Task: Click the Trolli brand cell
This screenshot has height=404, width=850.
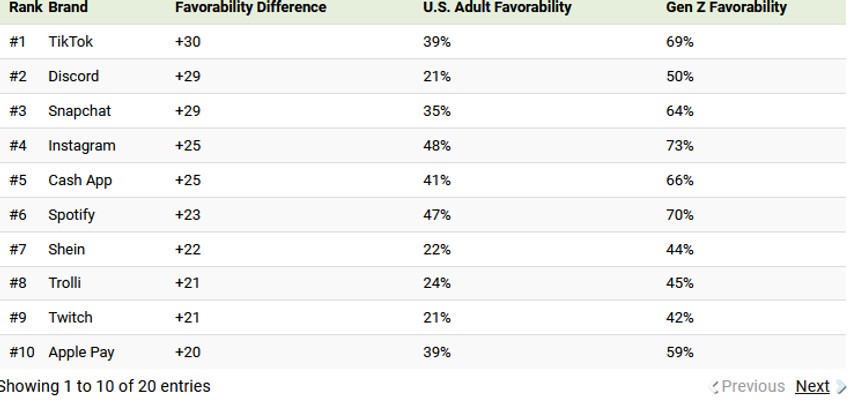Action: pyautogui.click(x=64, y=283)
